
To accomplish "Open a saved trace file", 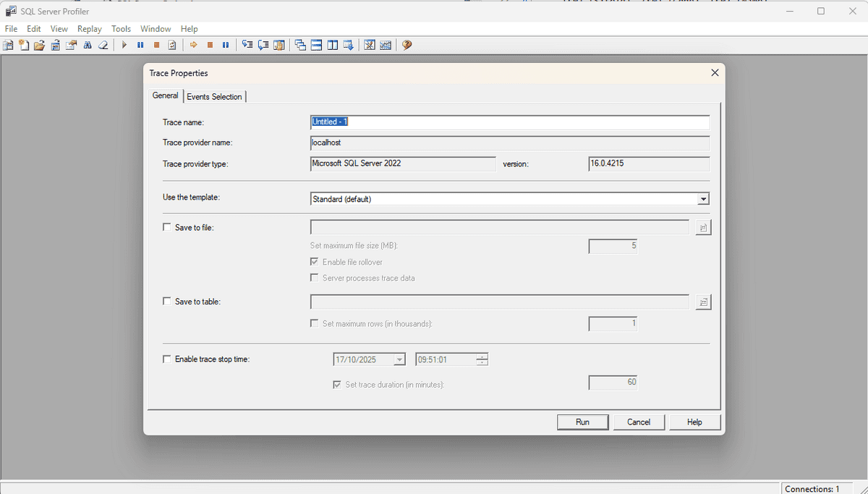I will (39, 44).
